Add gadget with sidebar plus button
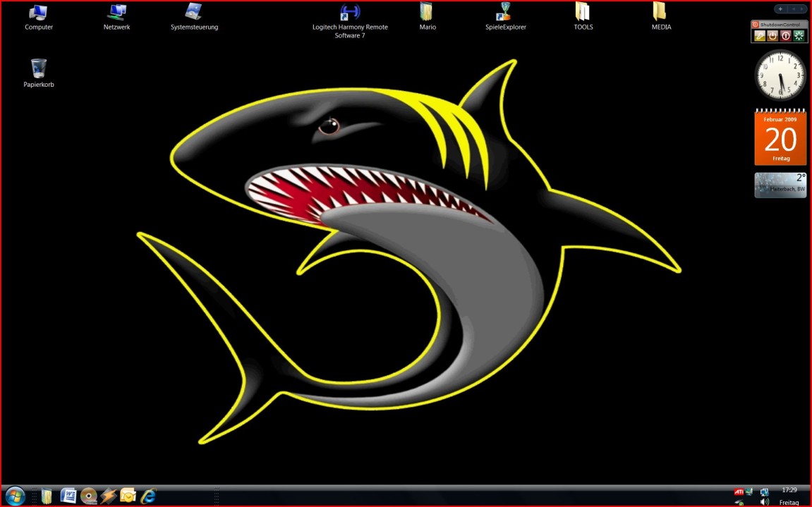The image size is (812, 507). [x=780, y=9]
